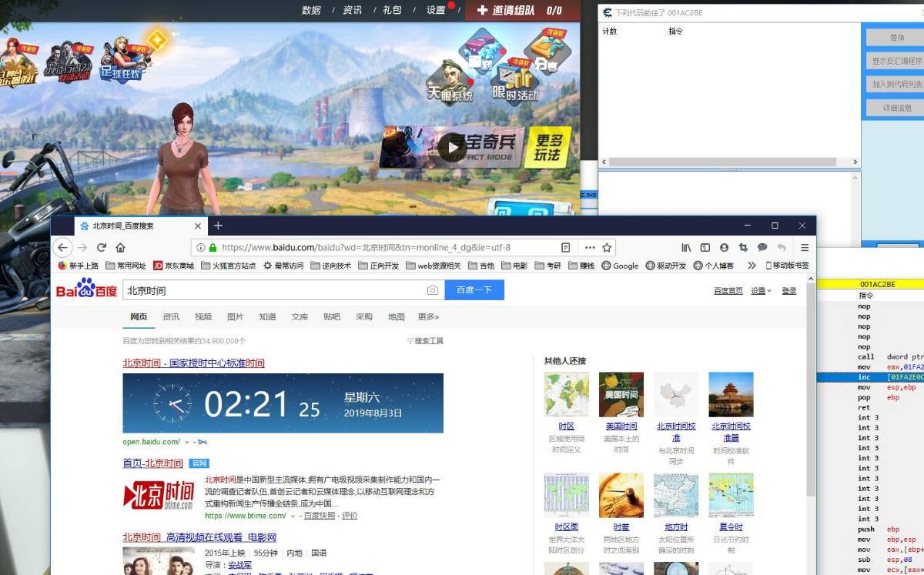Open dropdown arrow beside www.btime.com
Viewport: 924px width, 575px height.
tap(292, 516)
